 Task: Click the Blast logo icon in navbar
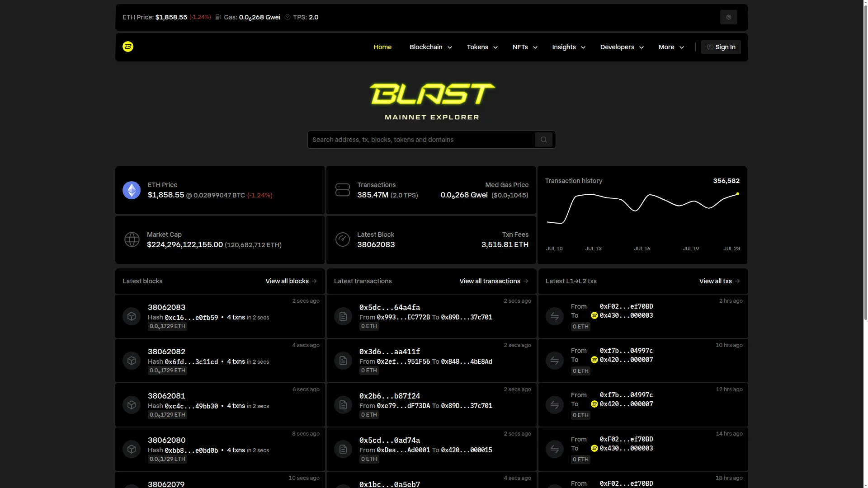[128, 47]
